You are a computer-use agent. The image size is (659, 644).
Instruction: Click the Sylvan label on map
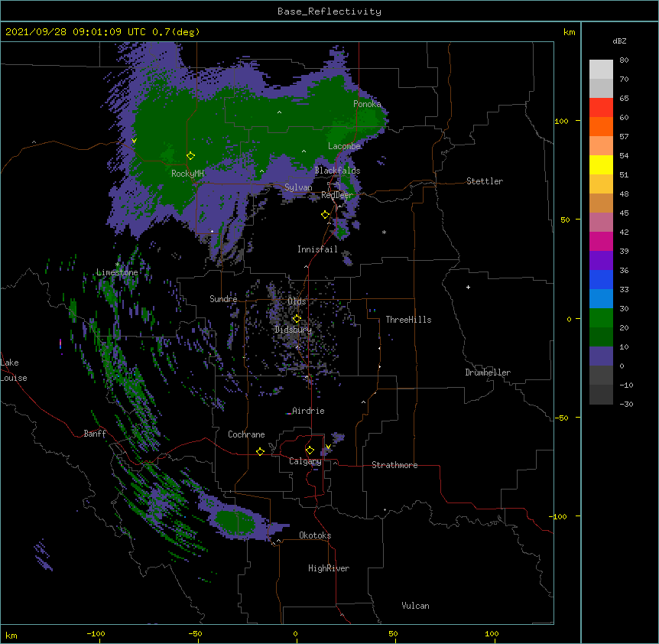[298, 187]
